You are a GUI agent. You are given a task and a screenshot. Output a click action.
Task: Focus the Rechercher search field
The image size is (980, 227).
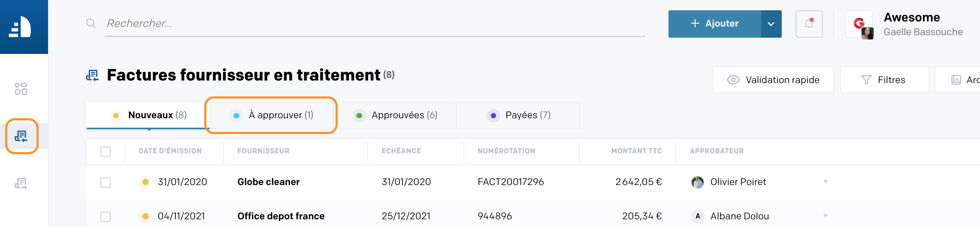(x=375, y=24)
